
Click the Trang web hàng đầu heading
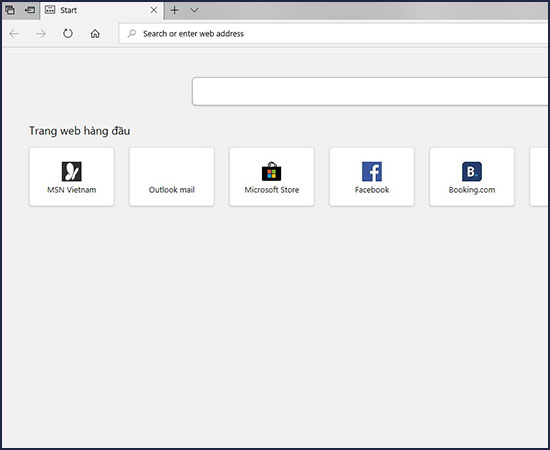pos(80,131)
